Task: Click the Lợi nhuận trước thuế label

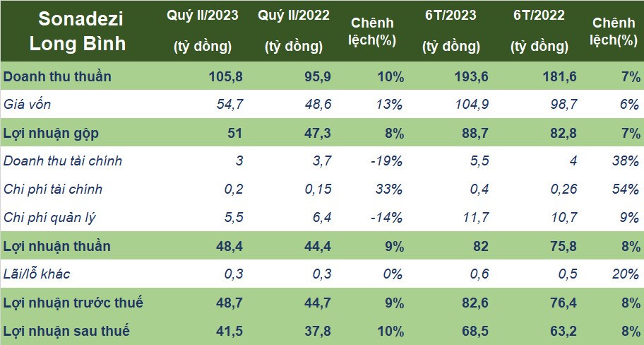Action: pyautogui.click(x=73, y=303)
